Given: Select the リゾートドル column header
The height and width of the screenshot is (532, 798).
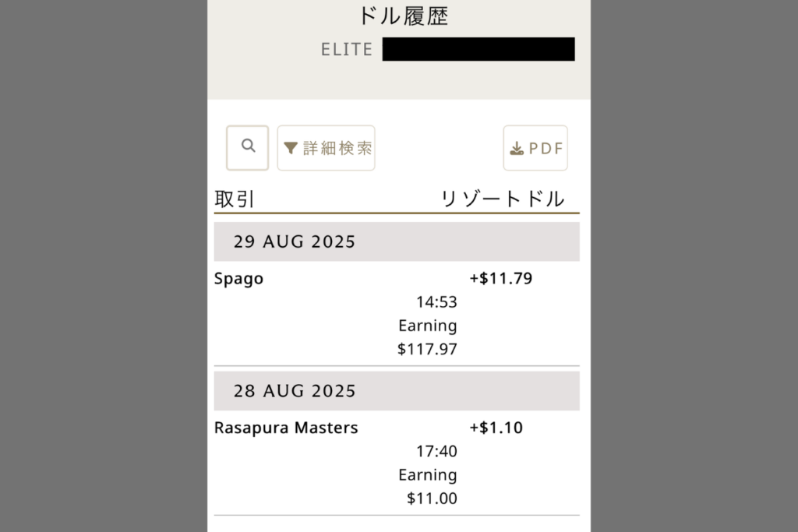Looking at the screenshot, I should coord(503,199).
